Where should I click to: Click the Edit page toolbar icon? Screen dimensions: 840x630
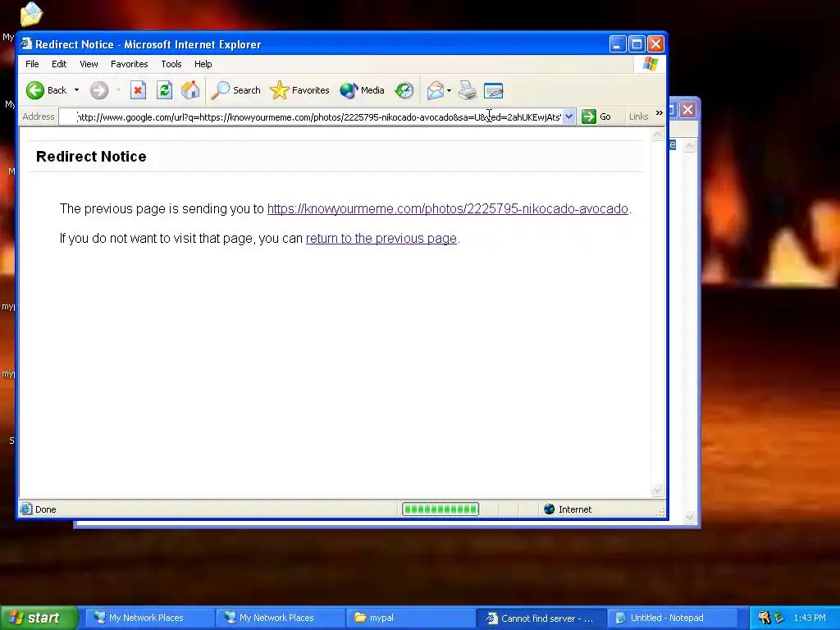[493, 90]
